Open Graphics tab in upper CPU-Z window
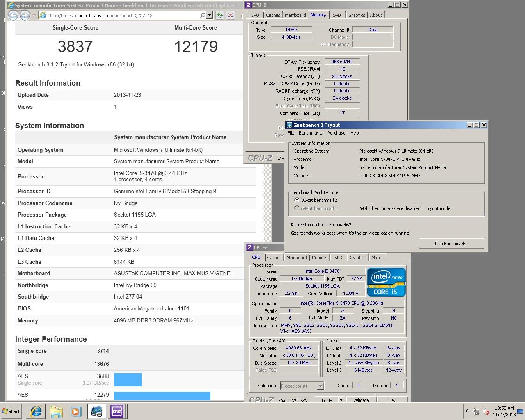Viewport: 525px width, 420px height. [356, 15]
